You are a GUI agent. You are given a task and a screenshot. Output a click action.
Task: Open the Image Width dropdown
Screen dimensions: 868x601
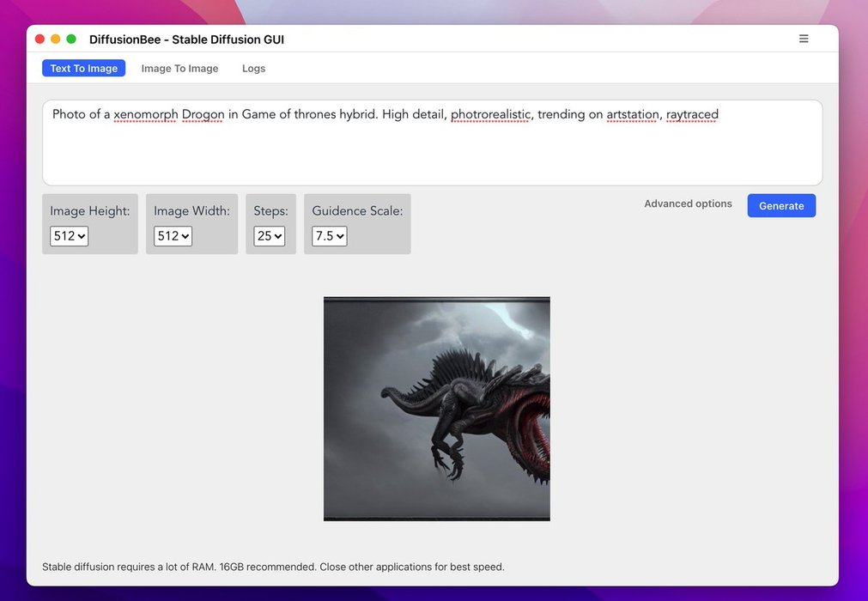tap(172, 235)
